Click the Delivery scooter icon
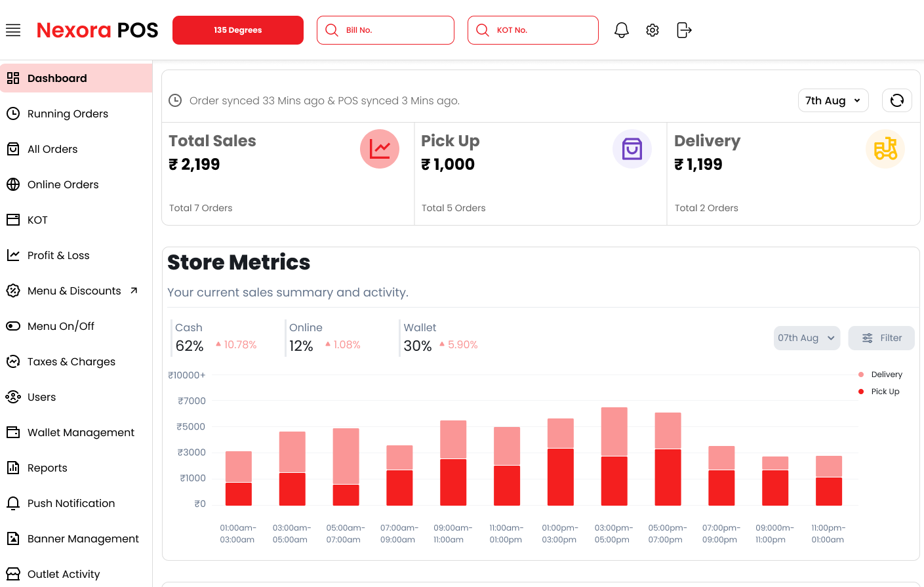The width and height of the screenshot is (924, 587). point(885,149)
